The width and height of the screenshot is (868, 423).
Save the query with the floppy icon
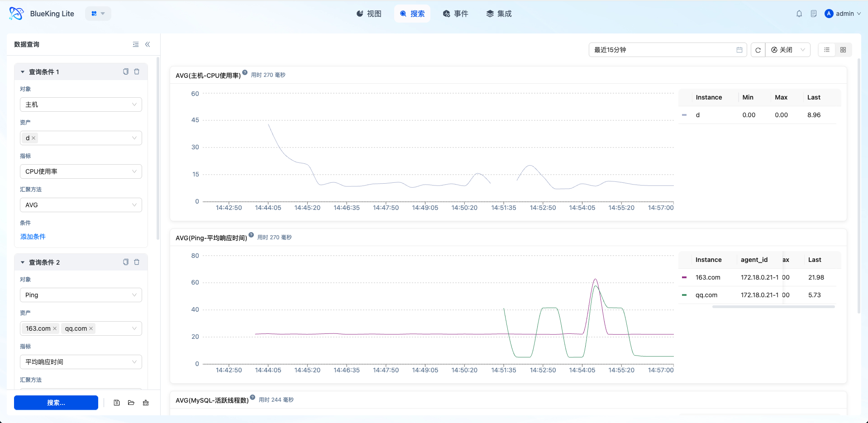tap(117, 403)
